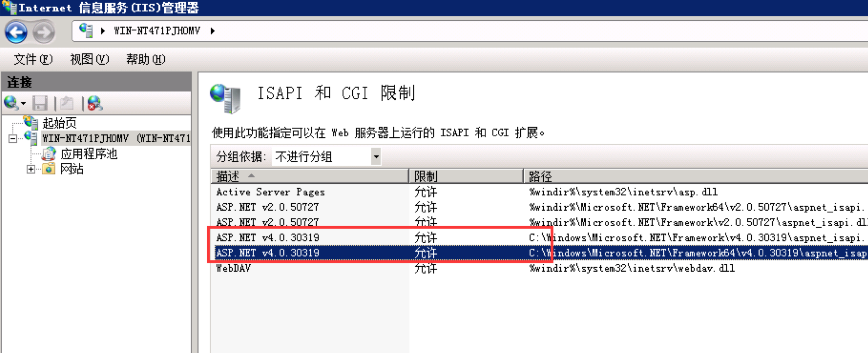Select ASP.NET v2.0.50727 Framework64 row

[x=539, y=207]
